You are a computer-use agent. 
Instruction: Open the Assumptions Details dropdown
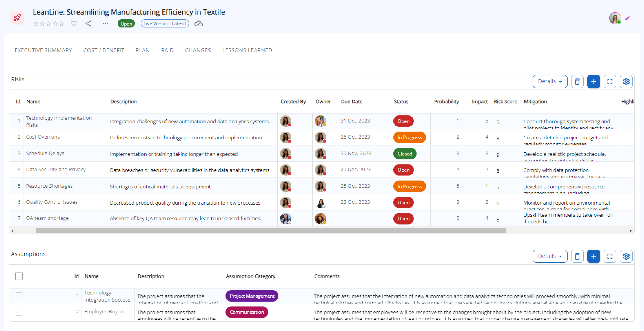click(x=550, y=256)
